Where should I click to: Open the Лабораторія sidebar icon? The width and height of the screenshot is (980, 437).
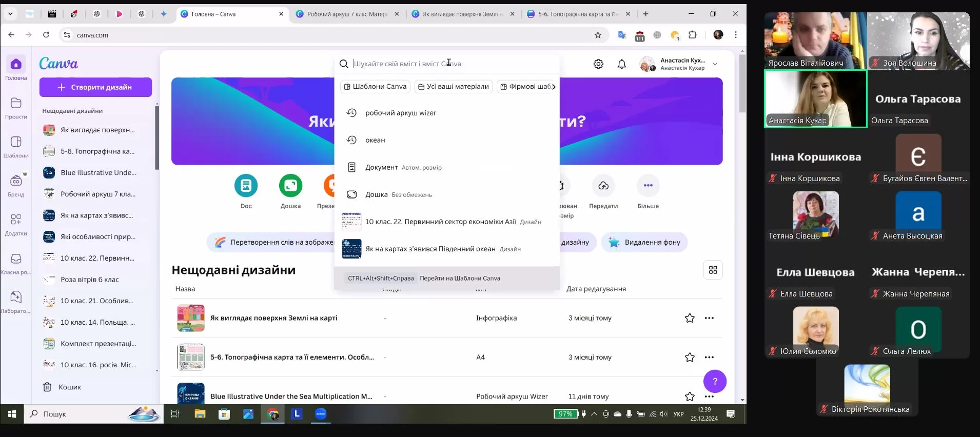click(16, 302)
